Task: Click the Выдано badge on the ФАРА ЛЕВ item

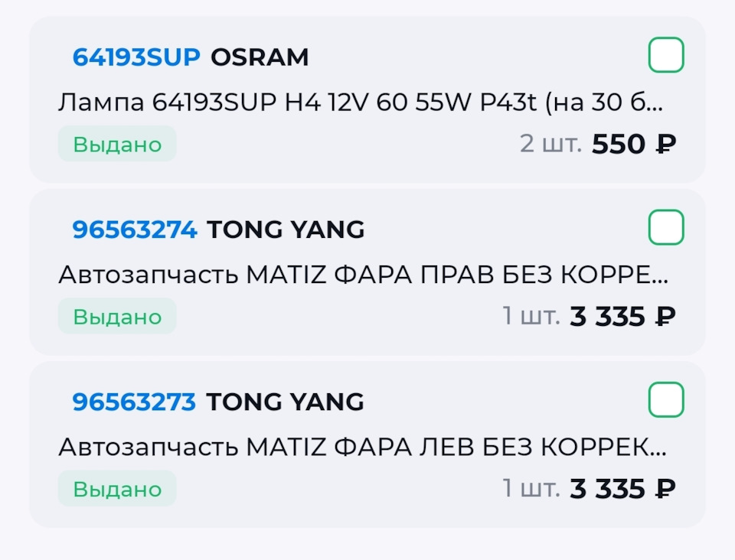Action: point(117,487)
